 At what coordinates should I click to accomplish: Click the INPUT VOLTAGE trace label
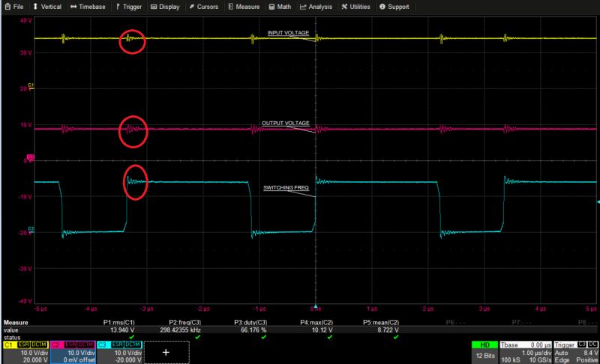[288, 33]
